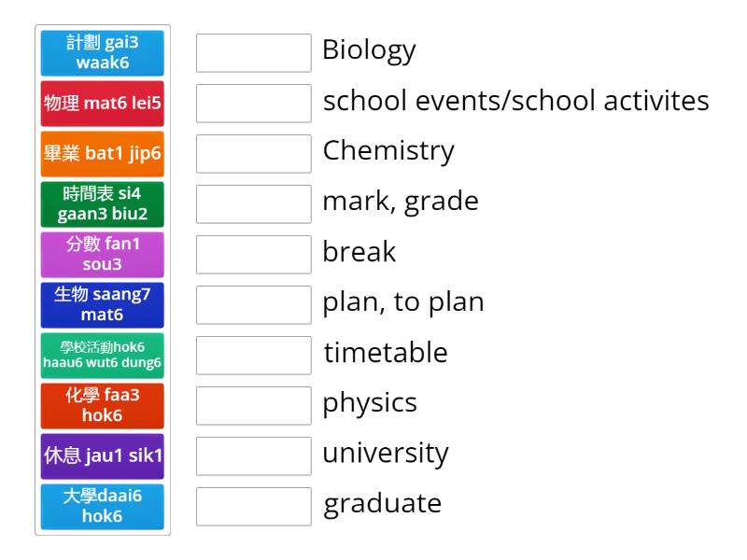Select the blue 計劃 gai3 waak6 card
The image size is (747, 560).
(x=102, y=53)
